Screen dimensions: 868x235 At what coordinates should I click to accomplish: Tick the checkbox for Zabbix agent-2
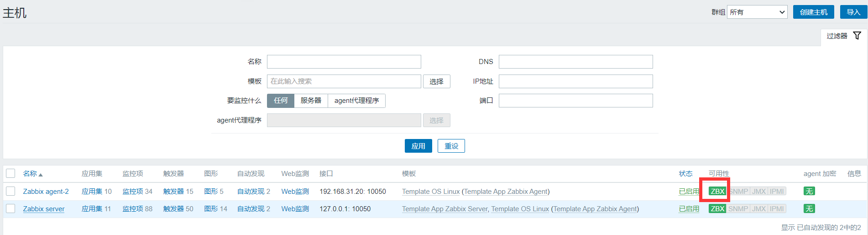[x=11, y=191]
